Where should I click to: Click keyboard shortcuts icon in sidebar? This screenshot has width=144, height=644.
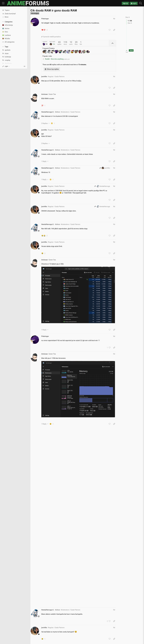point(24,66)
